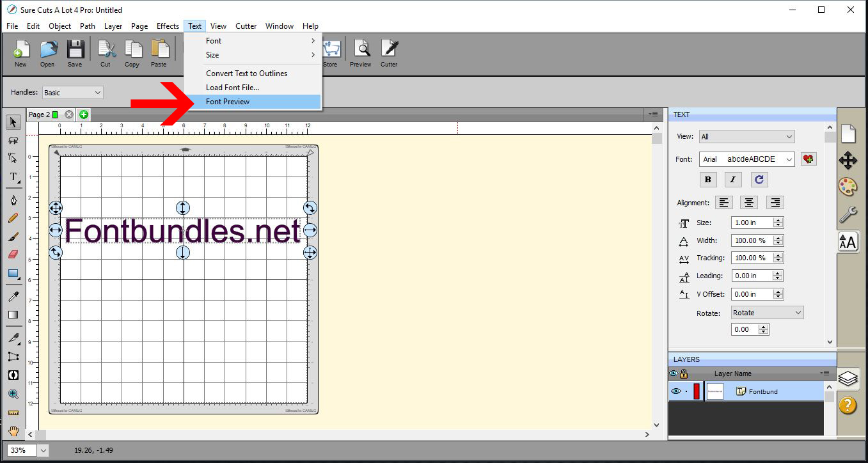Close the Page 2 tab
The height and width of the screenshot is (463, 868).
tap(69, 114)
